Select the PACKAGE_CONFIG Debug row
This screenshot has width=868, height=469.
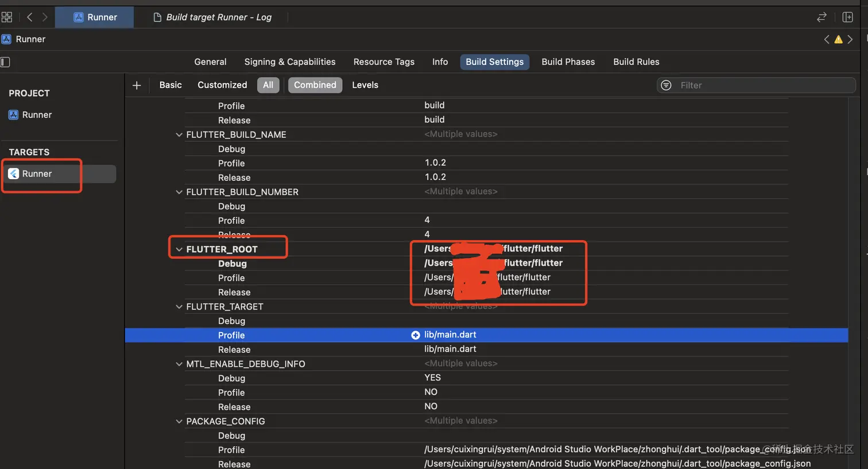click(x=486, y=436)
